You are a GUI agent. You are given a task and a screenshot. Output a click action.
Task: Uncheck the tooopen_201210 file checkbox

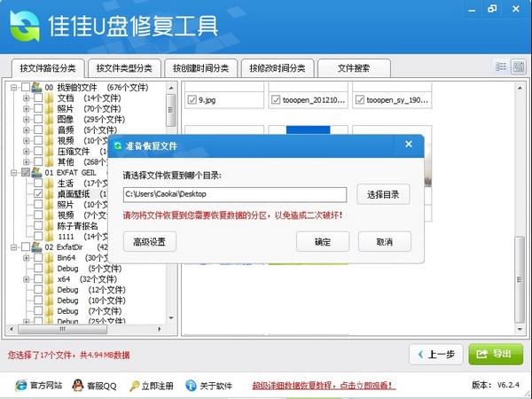tap(276, 100)
